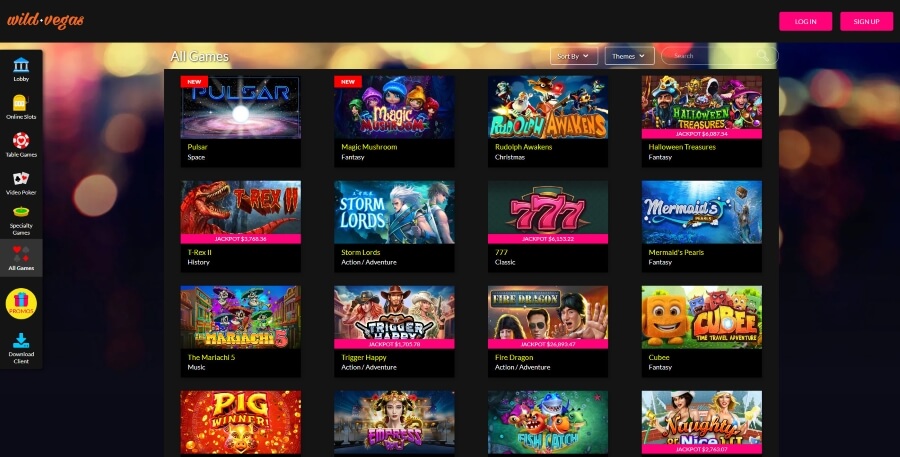
Task: Select the Video Poker cards icon
Action: click(21, 179)
